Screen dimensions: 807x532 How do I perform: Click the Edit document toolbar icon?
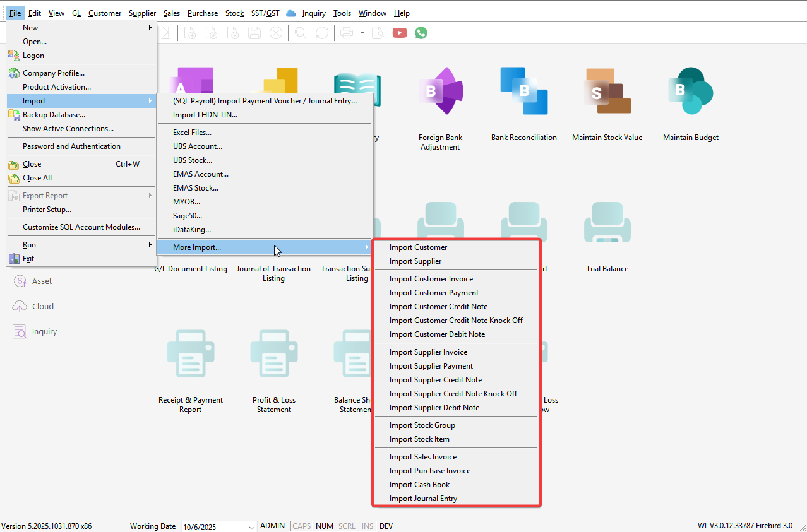(x=212, y=33)
